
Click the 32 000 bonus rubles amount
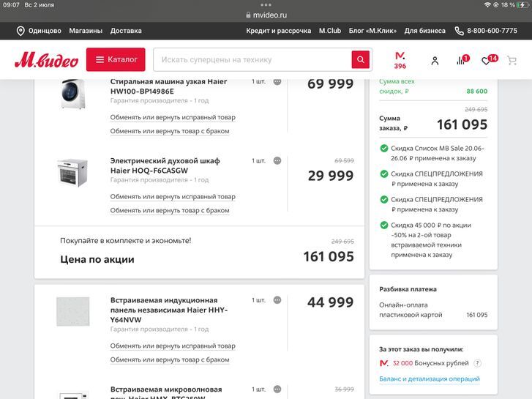pos(402,363)
